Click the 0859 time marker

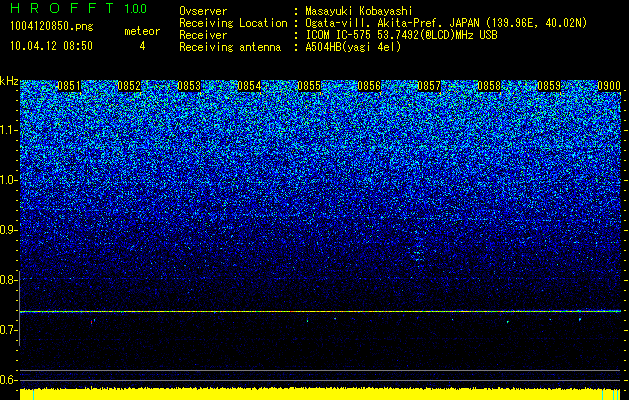coord(549,86)
